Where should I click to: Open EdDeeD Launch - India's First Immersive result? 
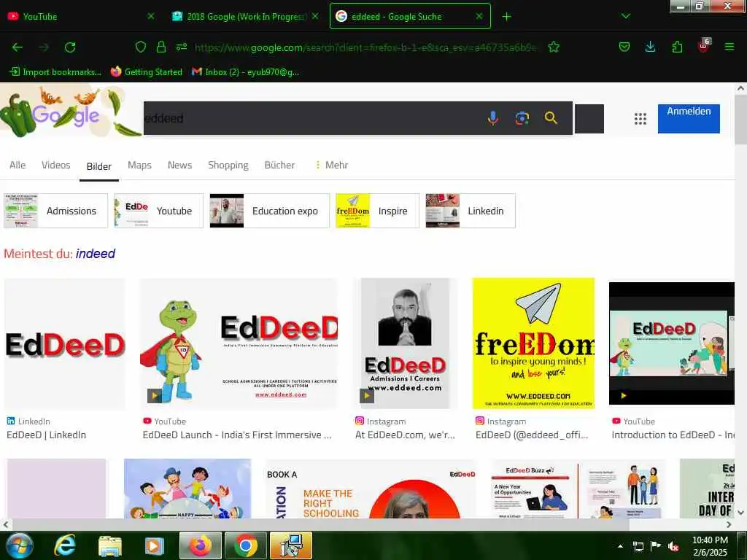point(237,435)
